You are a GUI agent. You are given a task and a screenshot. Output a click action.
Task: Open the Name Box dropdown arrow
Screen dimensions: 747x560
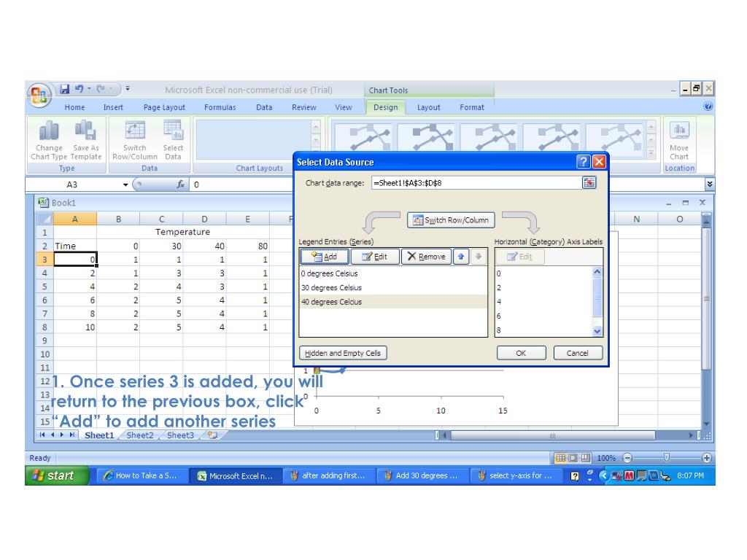(x=125, y=184)
